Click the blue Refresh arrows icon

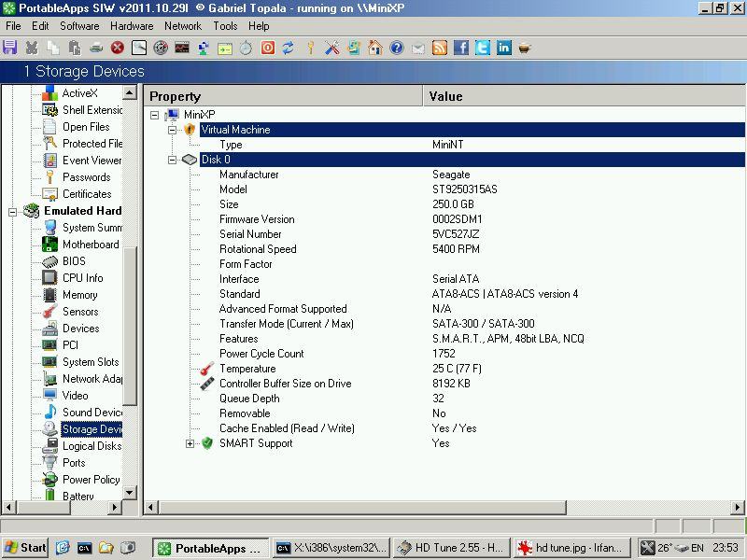289,48
